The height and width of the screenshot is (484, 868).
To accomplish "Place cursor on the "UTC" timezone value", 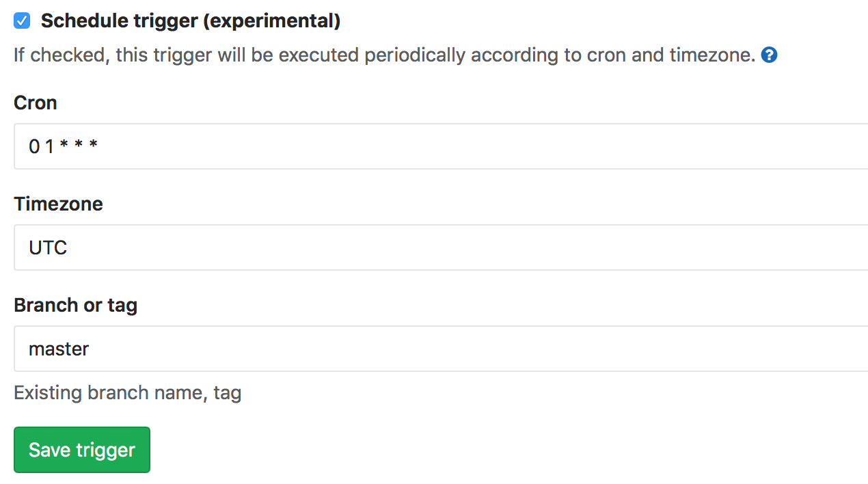I will point(48,247).
